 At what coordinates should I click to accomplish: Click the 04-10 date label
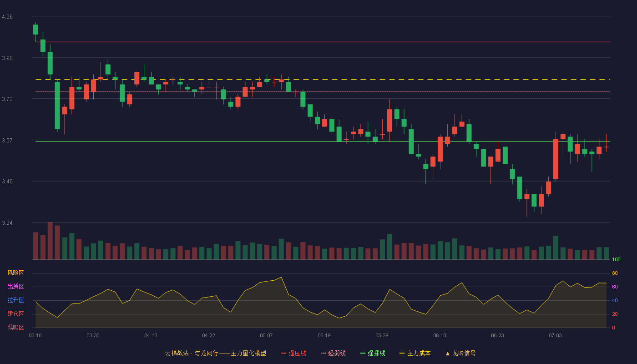pos(151,335)
